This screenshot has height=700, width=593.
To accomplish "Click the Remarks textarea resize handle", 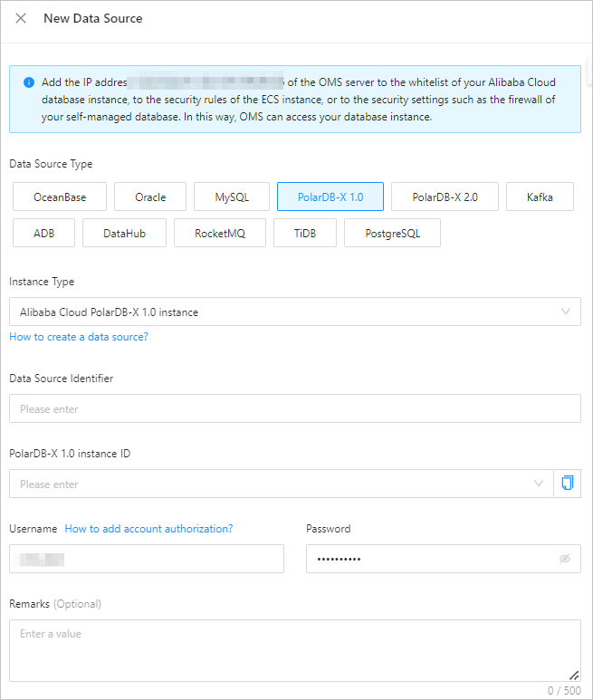I will 574,676.
